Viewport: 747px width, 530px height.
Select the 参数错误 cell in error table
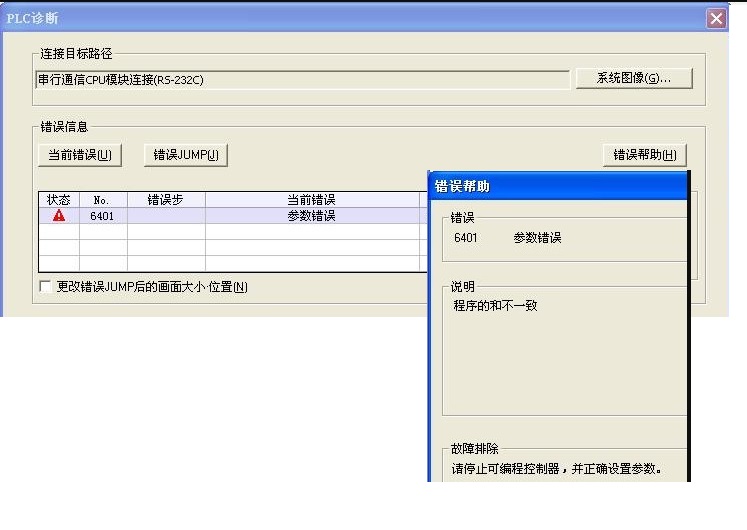(311, 215)
